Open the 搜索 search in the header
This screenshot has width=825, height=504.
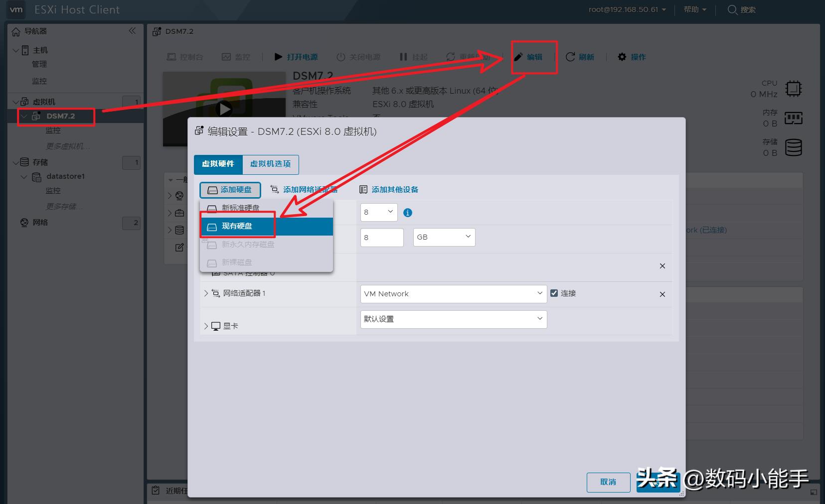point(742,9)
